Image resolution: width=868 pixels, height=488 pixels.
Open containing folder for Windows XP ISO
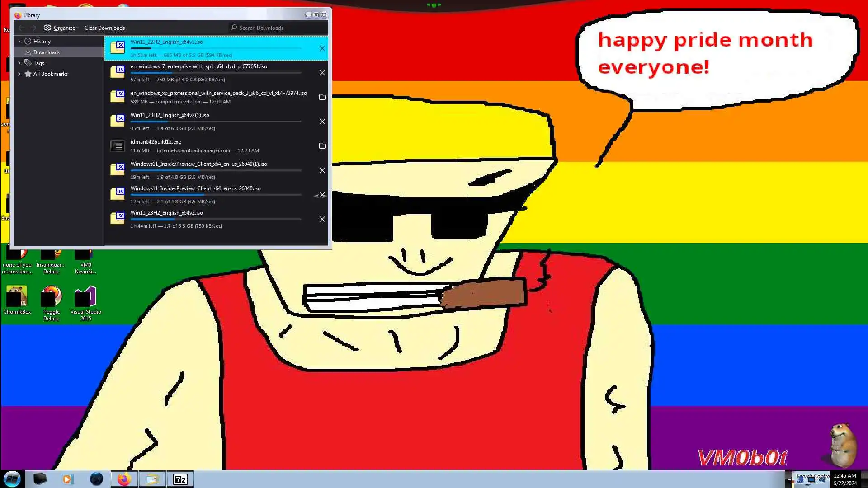(x=322, y=97)
